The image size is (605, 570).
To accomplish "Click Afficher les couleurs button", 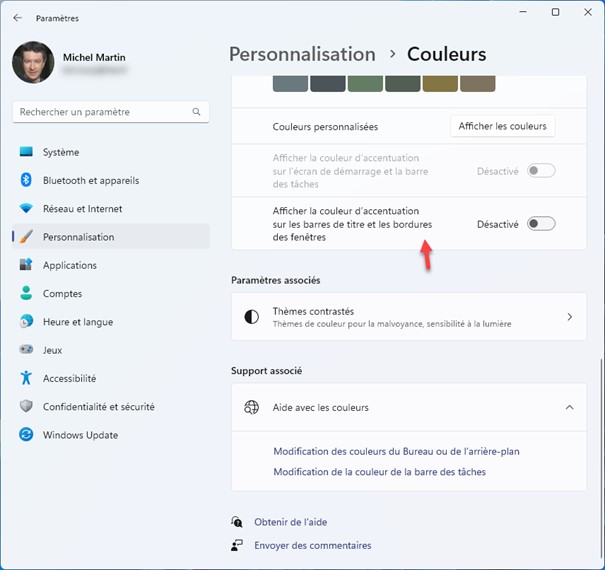I will click(502, 126).
